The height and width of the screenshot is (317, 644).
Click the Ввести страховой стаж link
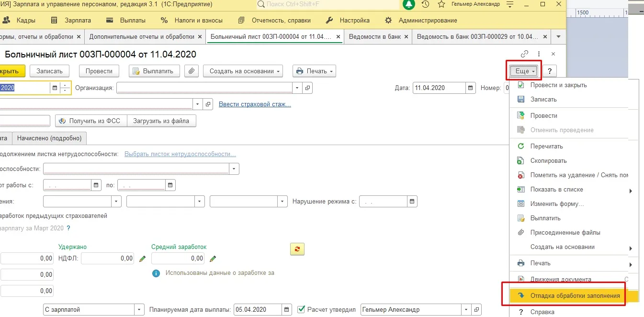click(x=255, y=104)
